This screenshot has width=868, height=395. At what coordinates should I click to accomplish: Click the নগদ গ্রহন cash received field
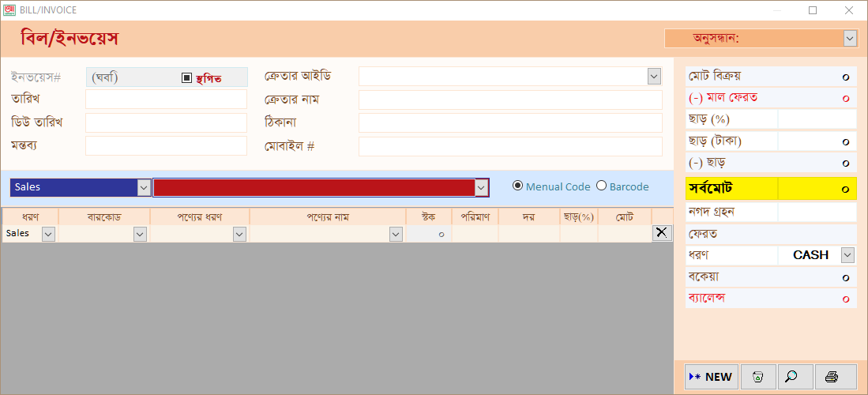pyautogui.click(x=817, y=212)
